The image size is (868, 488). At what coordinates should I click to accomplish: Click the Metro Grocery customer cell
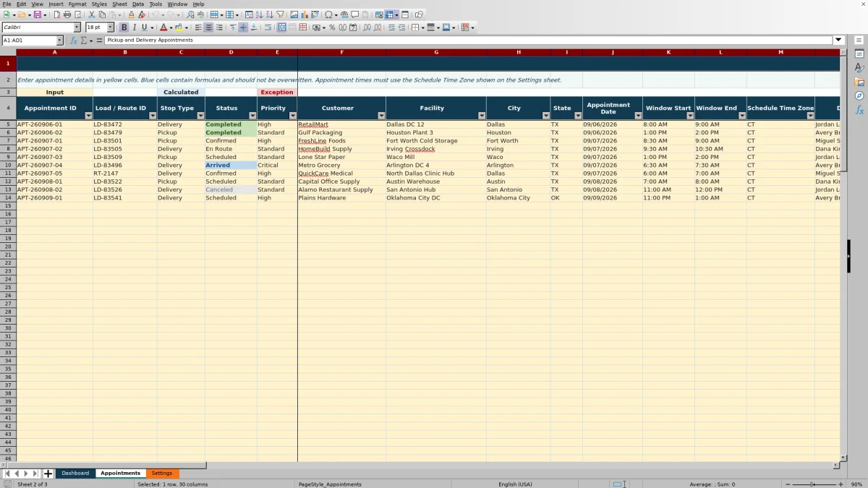pos(341,165)
